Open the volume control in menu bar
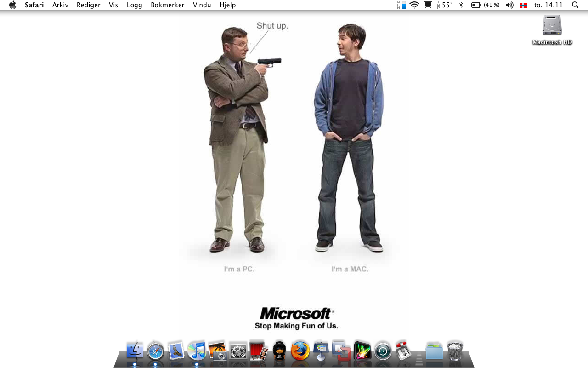 (509, 5)
